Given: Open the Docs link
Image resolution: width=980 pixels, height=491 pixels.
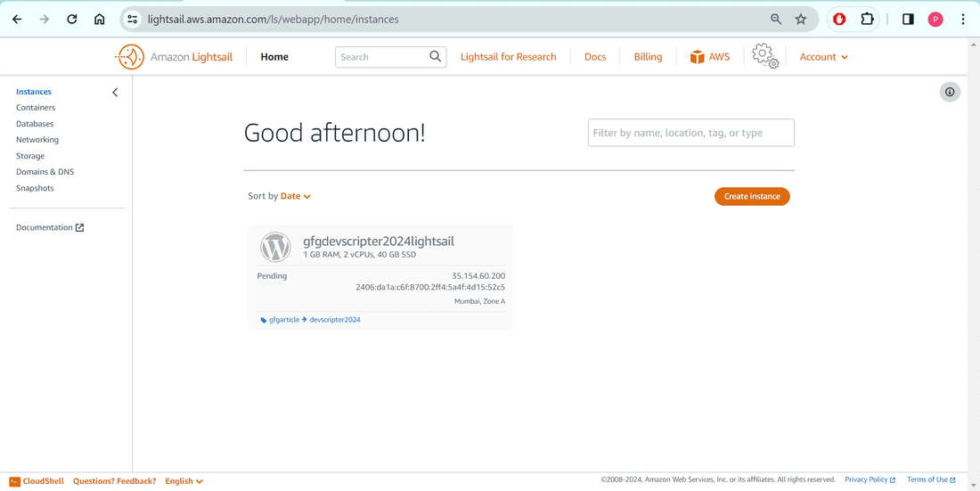Looking at the screenshot, I should tap(595, 57).
